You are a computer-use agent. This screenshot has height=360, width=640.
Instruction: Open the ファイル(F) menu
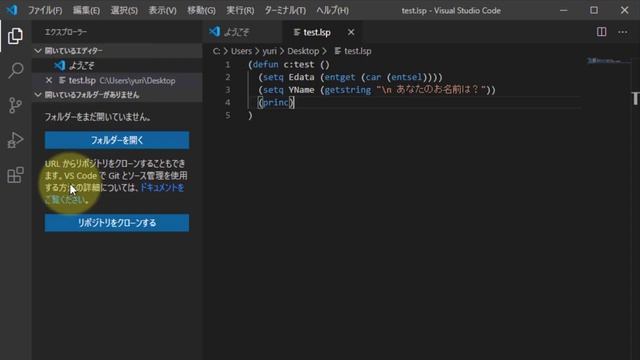(x=45, y=10)
